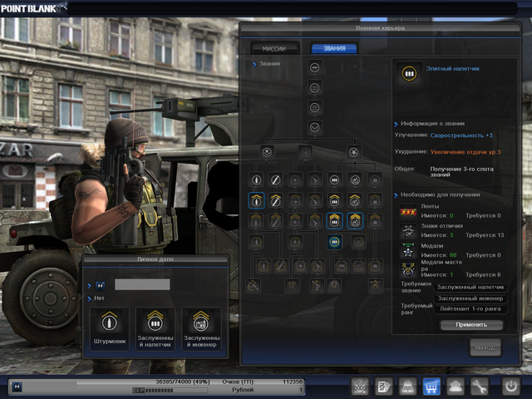This screenshot has width=532, height=399.
Task: Switch to the ЗВАНИЯ tab
Action: [x=333, y=48]
